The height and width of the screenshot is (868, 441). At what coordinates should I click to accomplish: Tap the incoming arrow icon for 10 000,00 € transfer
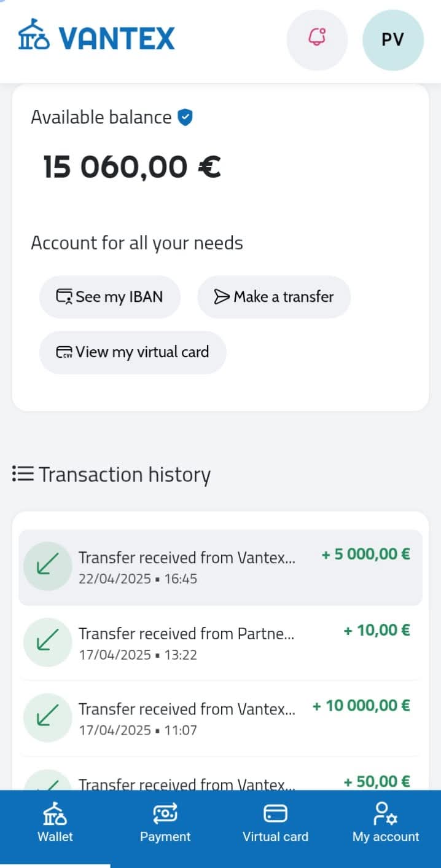point(47,718)
